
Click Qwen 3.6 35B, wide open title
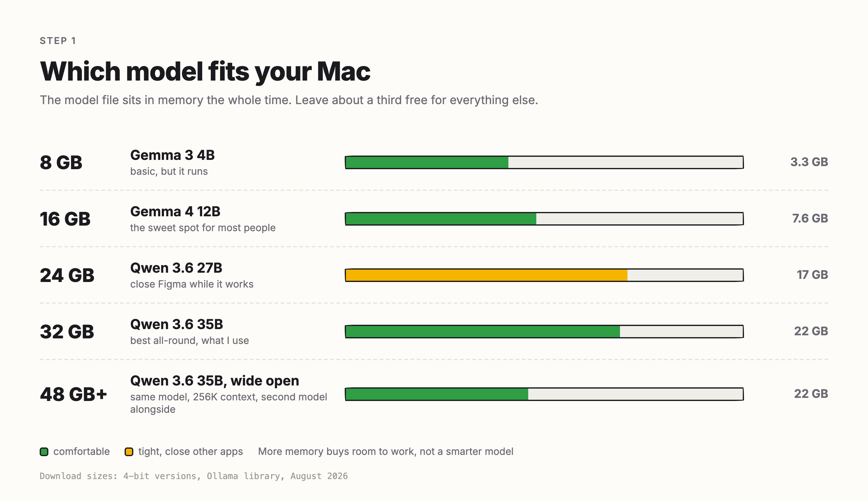click(x=215, y=381)
